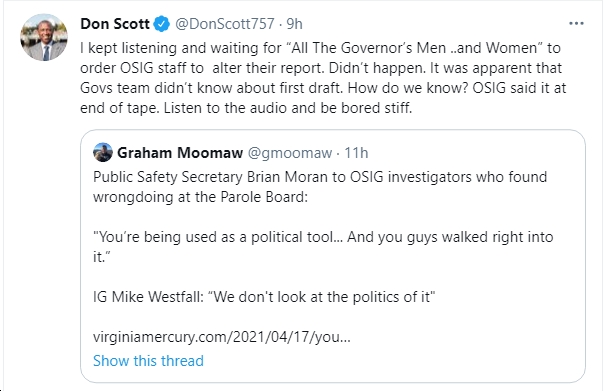
Task: Click the IG Mike Westfall quote line
Action: pyautogui.click(x=264, y=297)
